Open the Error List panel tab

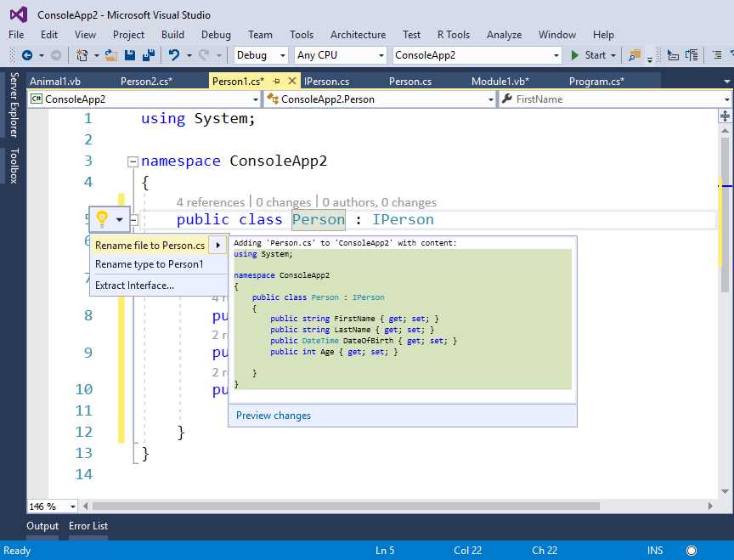point(88,526)
